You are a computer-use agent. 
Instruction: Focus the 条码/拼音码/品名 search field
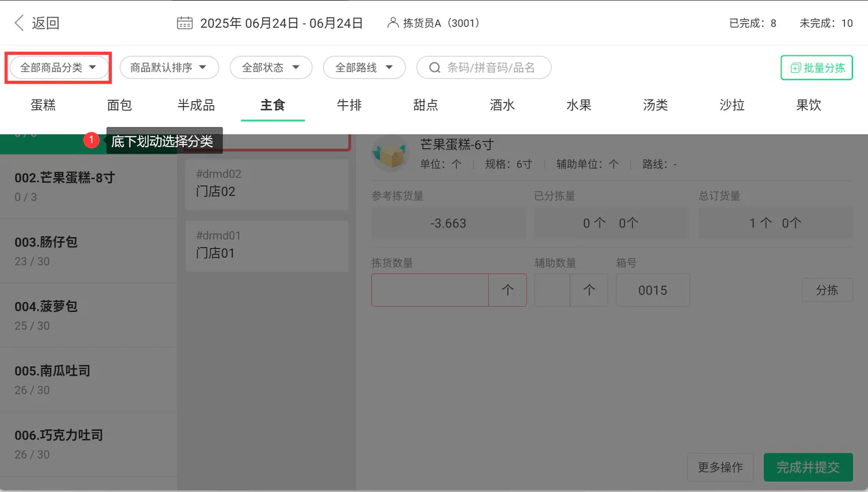point(484,68)
